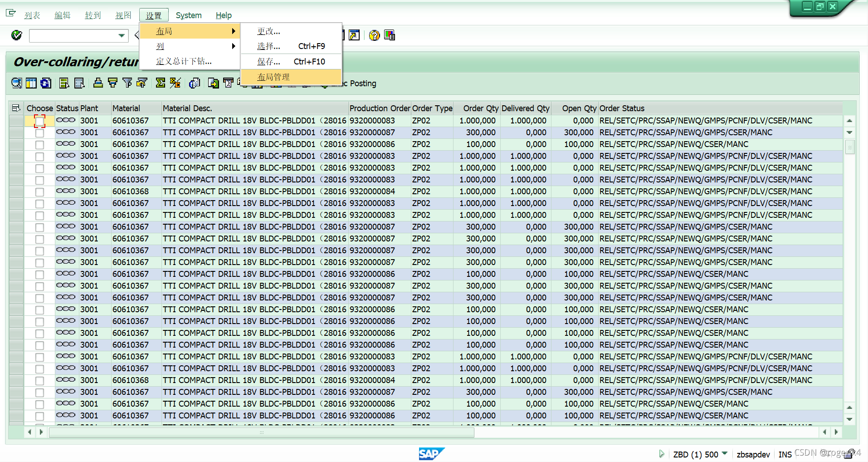Click the filter icon with the arrow
The height and width of the screenshot is (462, 868).
[142, 83]
